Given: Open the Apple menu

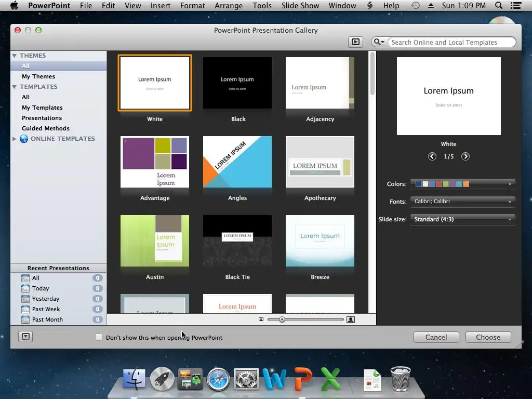Looking at the screenshot, I should [14, 5].
